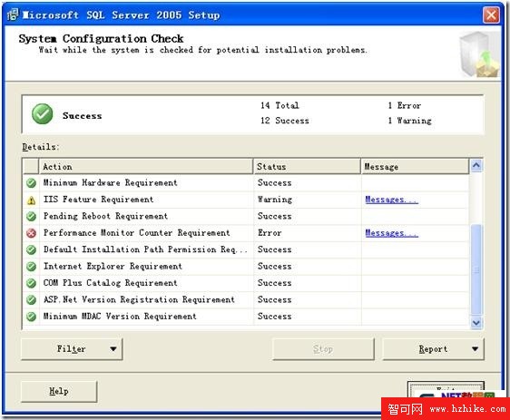Select the Performance Monitor Counter Requirement text
Image resolution: width=510 pixels, height=420 pixels.
click(137, 233)
